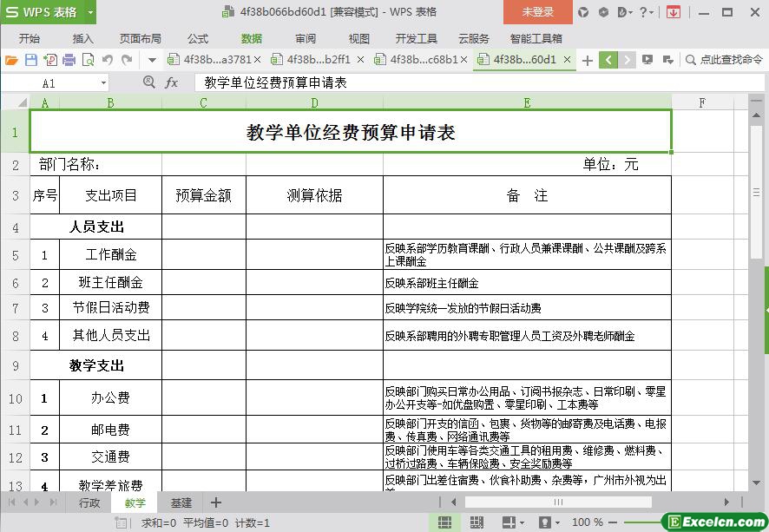Switch to Normal view in status bar
Screen dimensions: 769x532
[444, 522]
